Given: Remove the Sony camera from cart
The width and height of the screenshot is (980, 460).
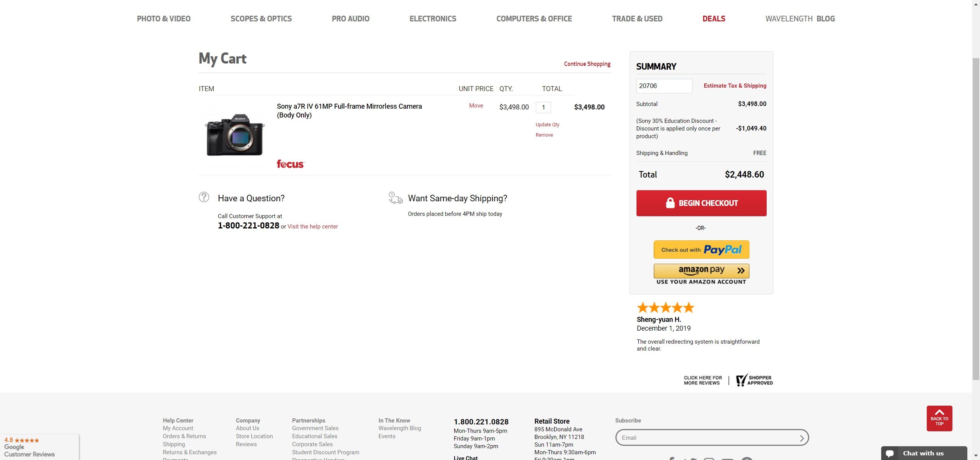Looking at the screenshot, I should pos(544,135).
